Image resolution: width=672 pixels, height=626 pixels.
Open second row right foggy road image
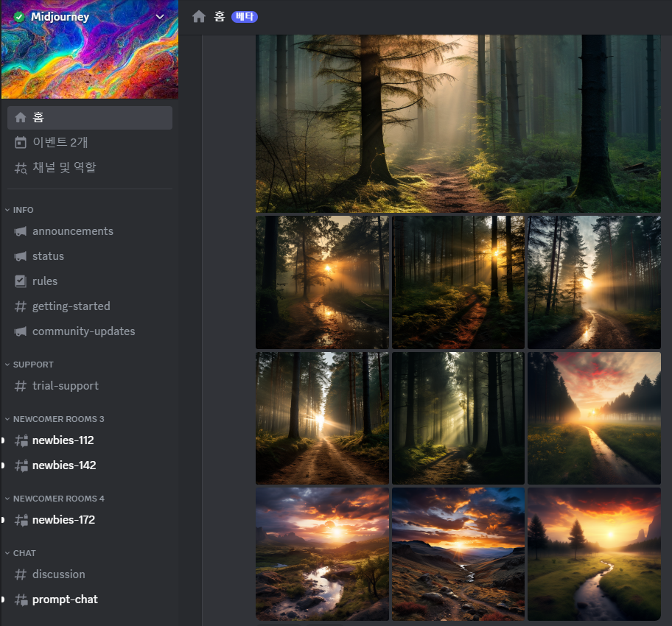(594, 282)
